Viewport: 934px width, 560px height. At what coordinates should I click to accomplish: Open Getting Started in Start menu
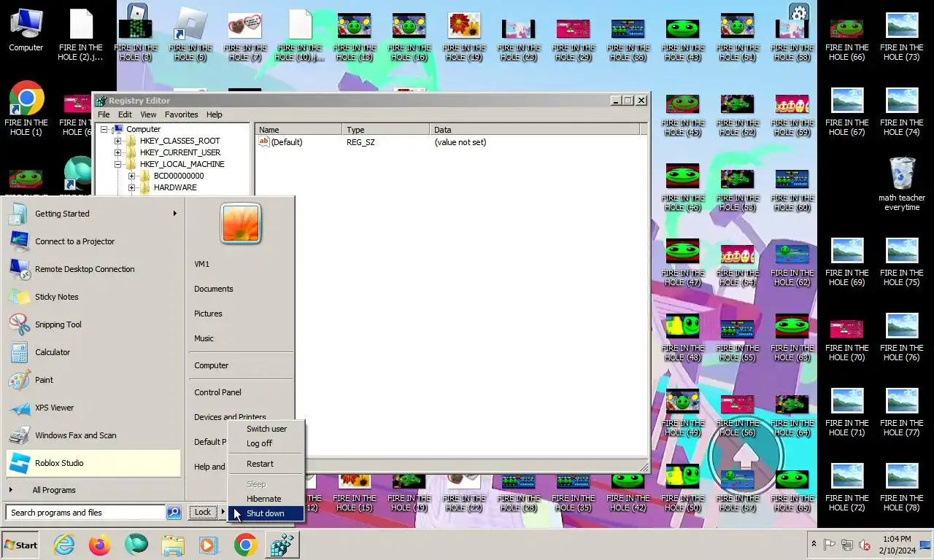click(93, 214)
